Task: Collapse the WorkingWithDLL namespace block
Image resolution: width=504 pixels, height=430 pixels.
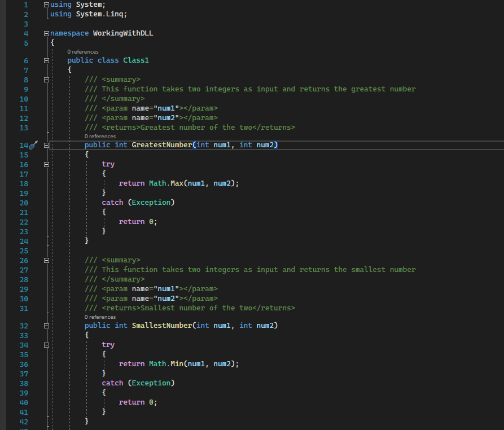Action: coord(46,33)
